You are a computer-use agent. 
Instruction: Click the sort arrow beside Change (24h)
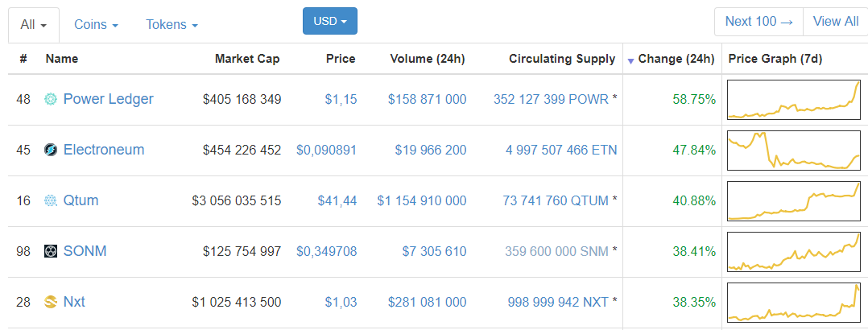pyautogui.click(x=630, y=60)
